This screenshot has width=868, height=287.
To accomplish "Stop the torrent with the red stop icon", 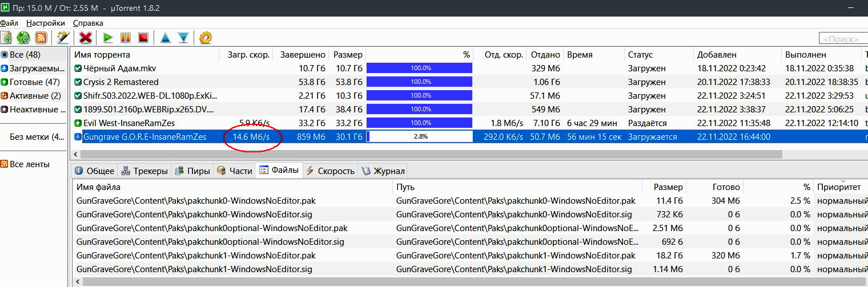I will 143,38.
